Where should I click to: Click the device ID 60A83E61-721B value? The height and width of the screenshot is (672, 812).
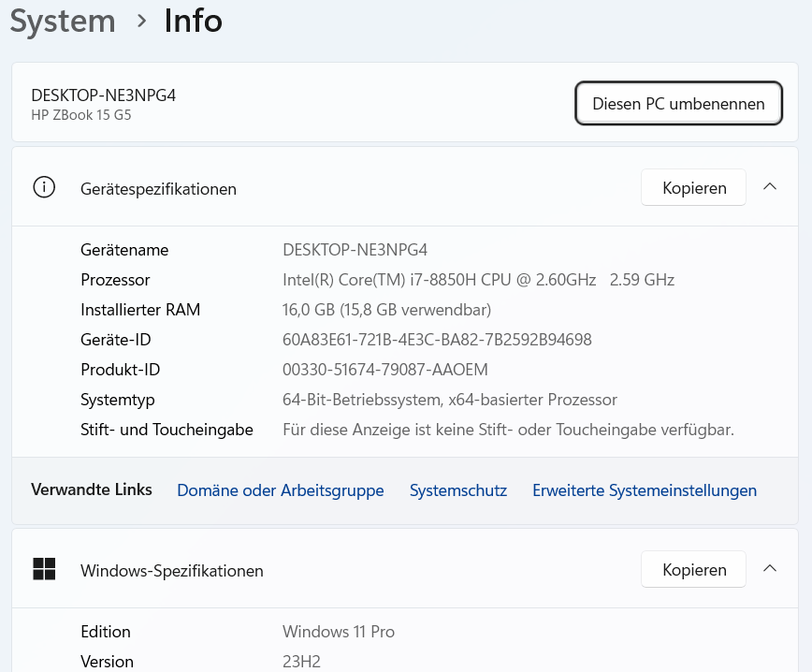pos(437,340)
